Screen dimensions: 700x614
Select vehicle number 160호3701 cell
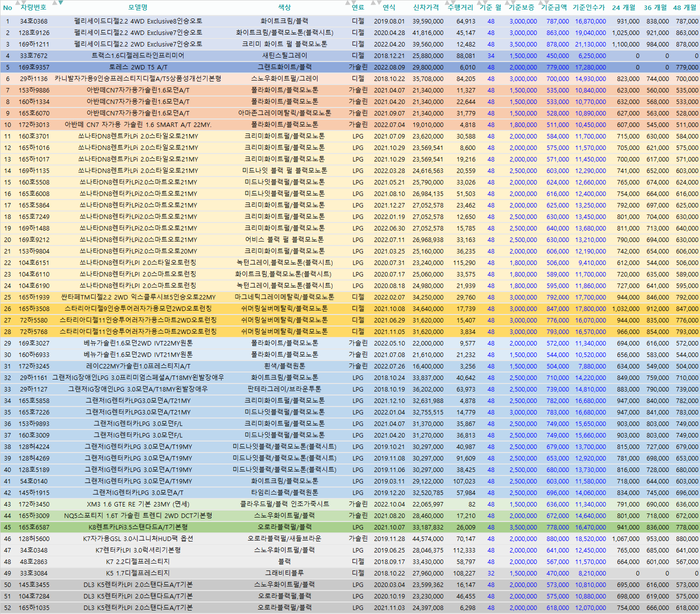pyautogui.click(x=33, y=136)
